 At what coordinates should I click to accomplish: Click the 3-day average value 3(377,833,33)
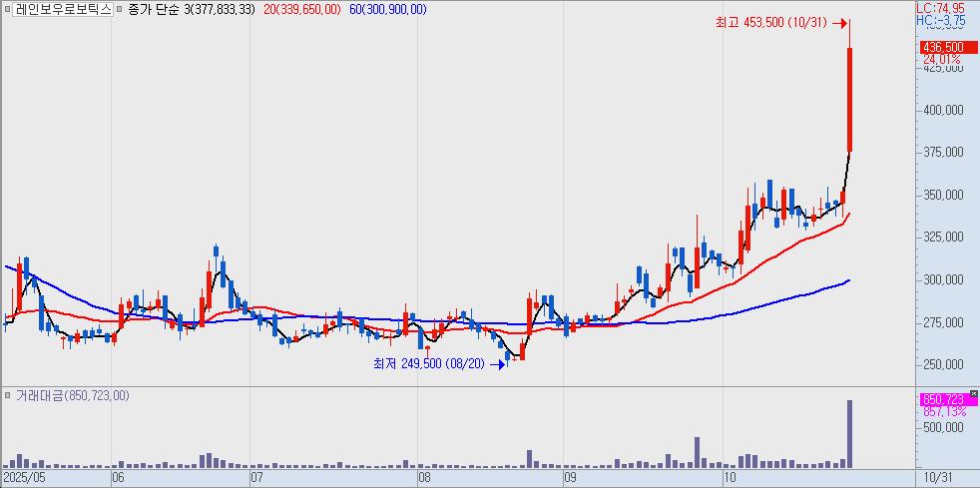point(222,9)
